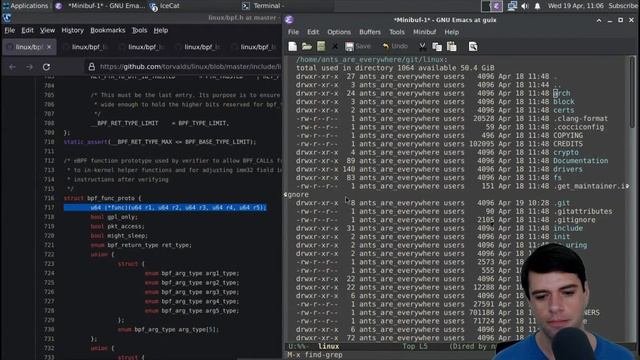The width and height of the screenshot is (640, 360).
Task: Click the Open File folder icon in Emacs
Action: (307, 47)
